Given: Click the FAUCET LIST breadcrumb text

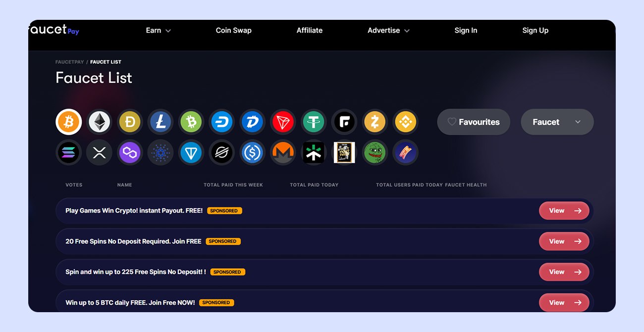Looking at the screenshot, I should (x=106, y=62).
